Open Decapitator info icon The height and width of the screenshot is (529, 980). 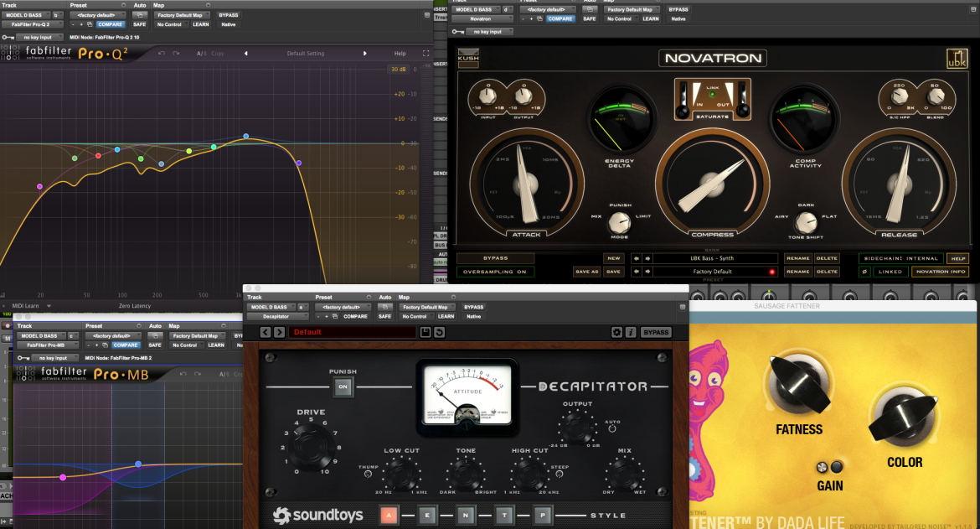click(631, 332)
